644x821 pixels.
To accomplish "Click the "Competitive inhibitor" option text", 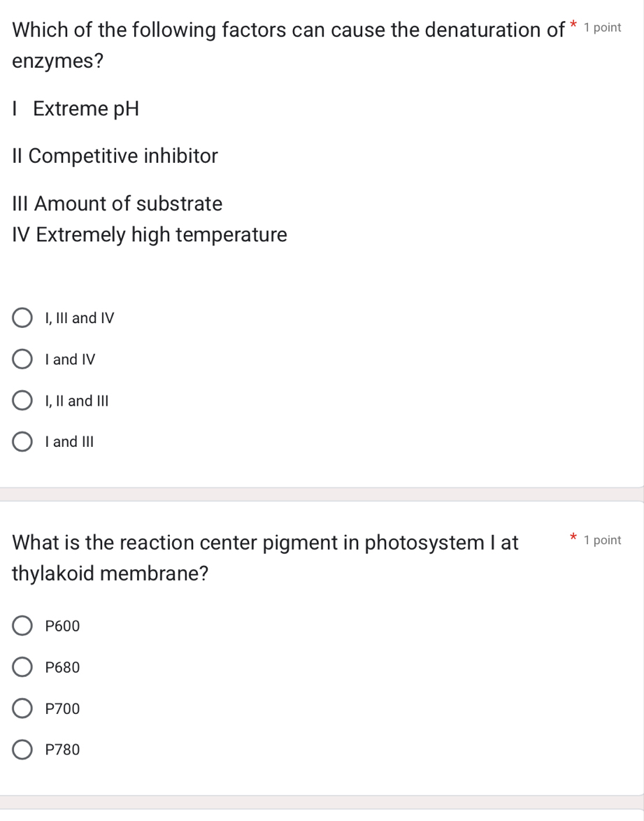I will [x=114, y=156].
